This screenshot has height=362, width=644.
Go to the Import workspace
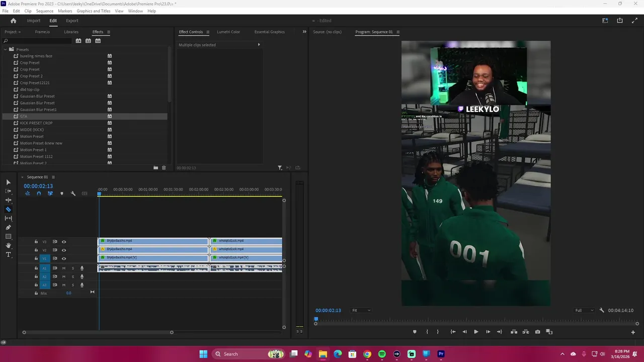pyautogui.click(x=34, y=21)
